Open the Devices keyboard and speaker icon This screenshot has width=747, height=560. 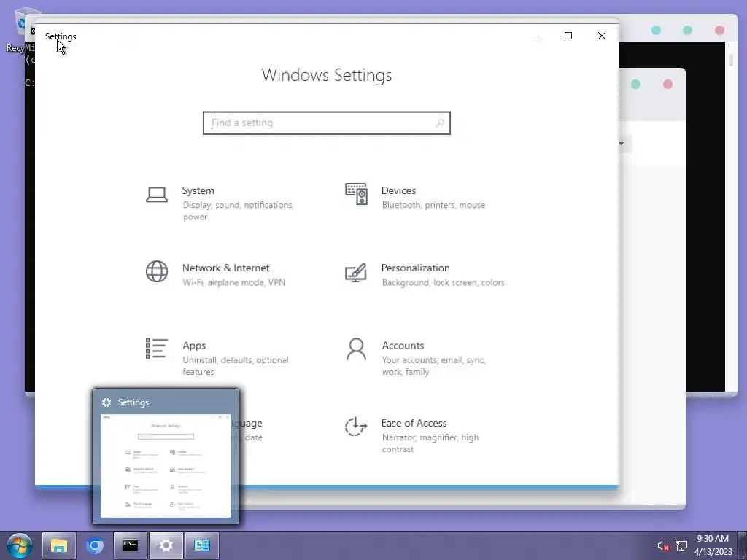point(356,194)
